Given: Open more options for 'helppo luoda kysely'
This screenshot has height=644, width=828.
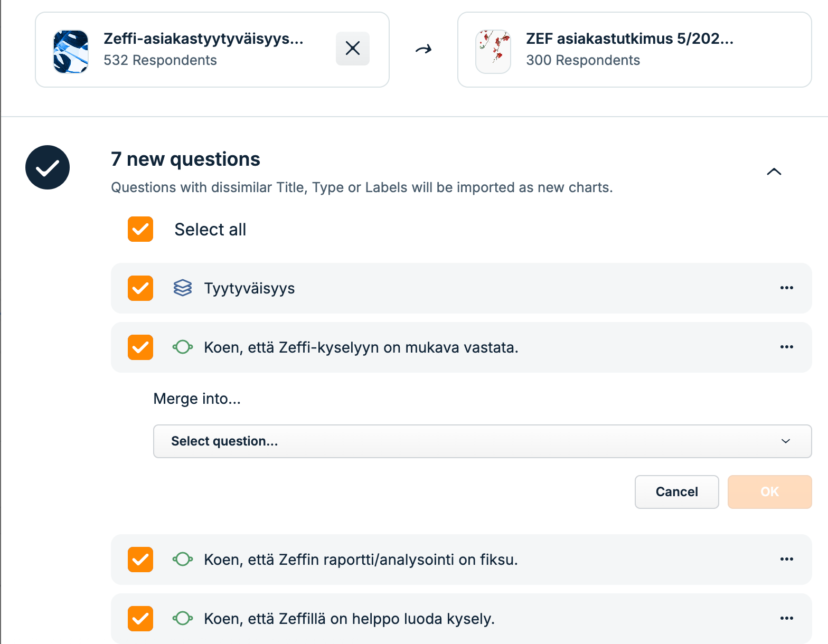Looking at the screenshot, I should click(787, 618).
